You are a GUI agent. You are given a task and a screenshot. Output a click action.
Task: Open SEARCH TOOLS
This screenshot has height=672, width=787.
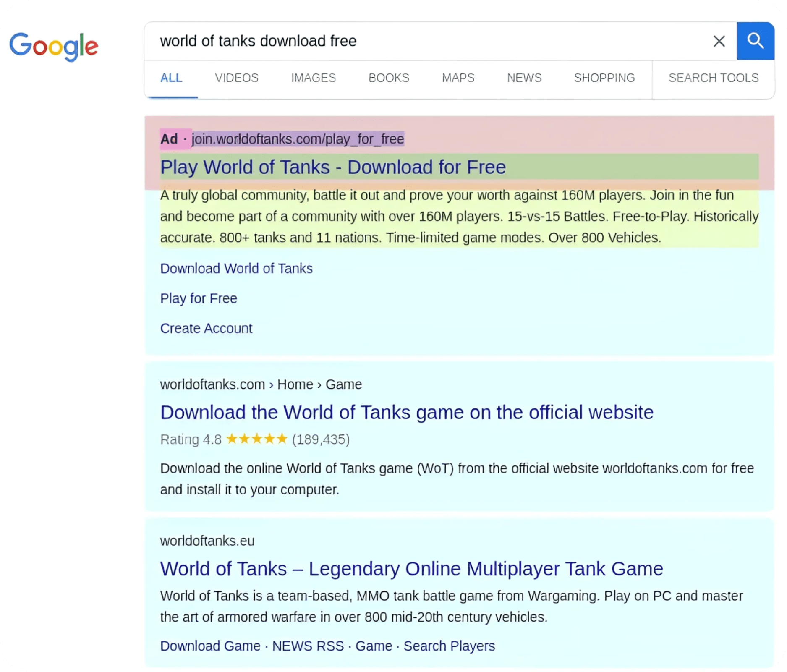tap(714, 78)
